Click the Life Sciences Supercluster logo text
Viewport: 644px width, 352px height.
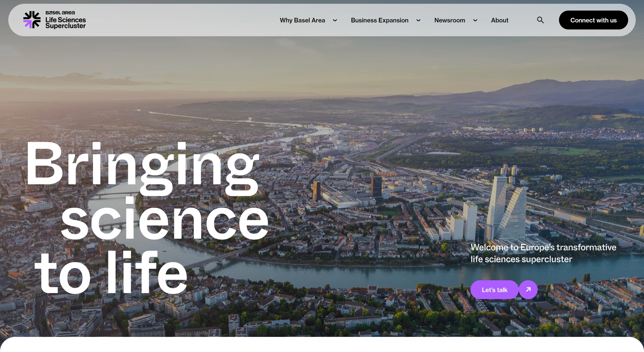tap(65, 23)
